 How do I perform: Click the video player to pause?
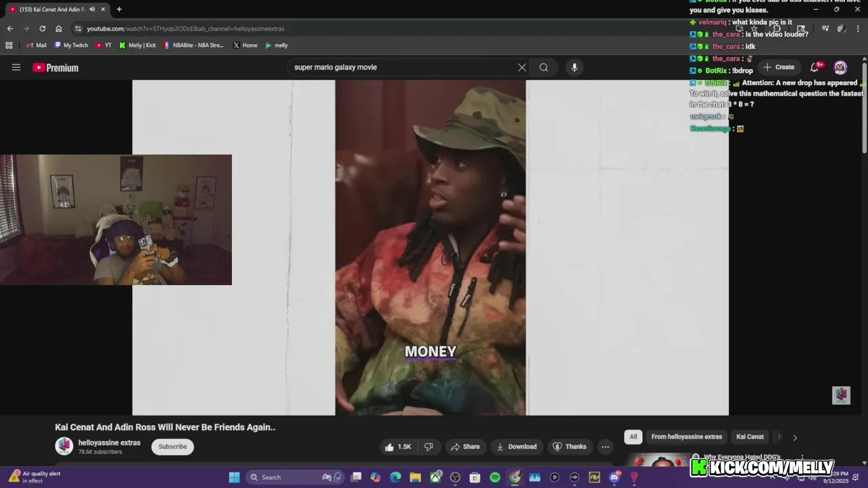[430, 247]
